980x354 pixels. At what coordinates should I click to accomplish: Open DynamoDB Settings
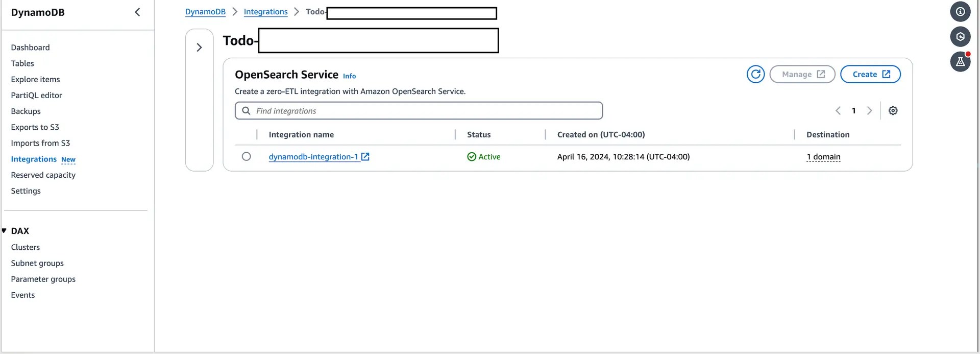click(26, 191)
